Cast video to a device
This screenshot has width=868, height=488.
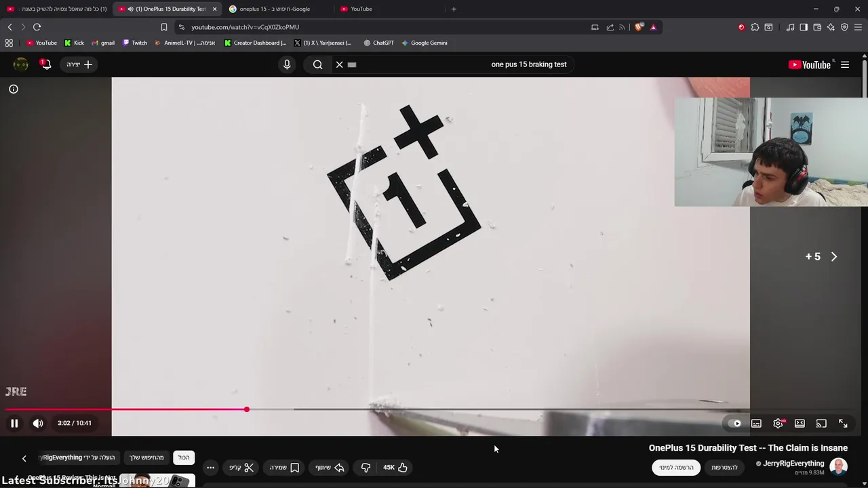tap(821, 424)
